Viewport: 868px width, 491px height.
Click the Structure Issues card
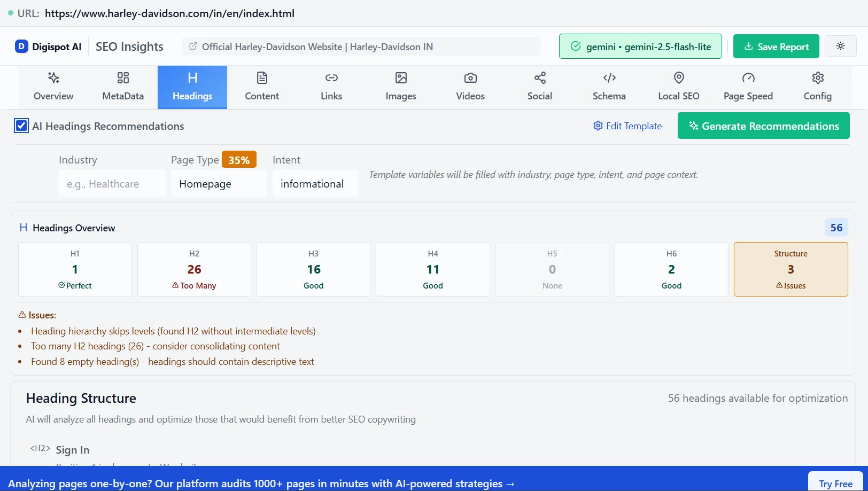pyautogui.click(x=791, y=269)
